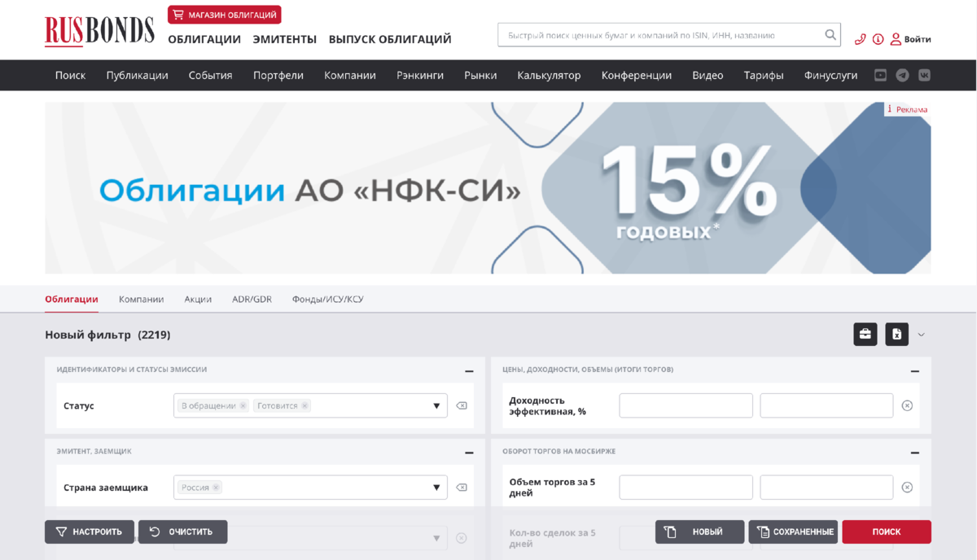Clear the Страна заемщика filter field

[x=462, y=488]
